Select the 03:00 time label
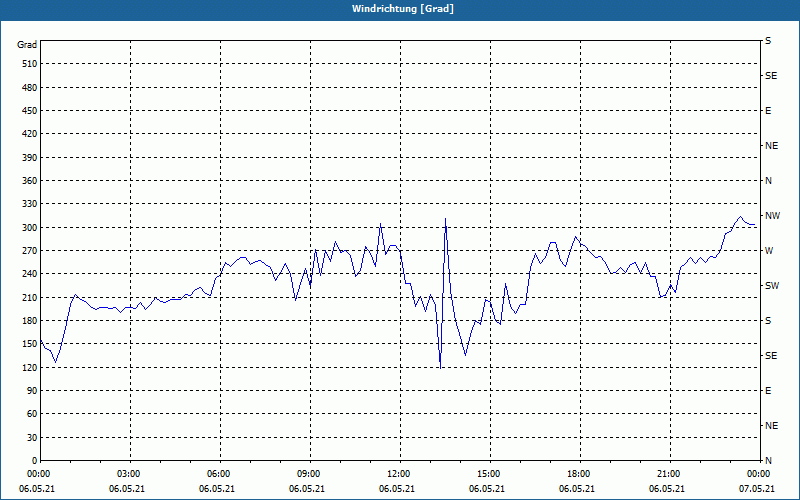The image size is (800, 500). point(128,474)
